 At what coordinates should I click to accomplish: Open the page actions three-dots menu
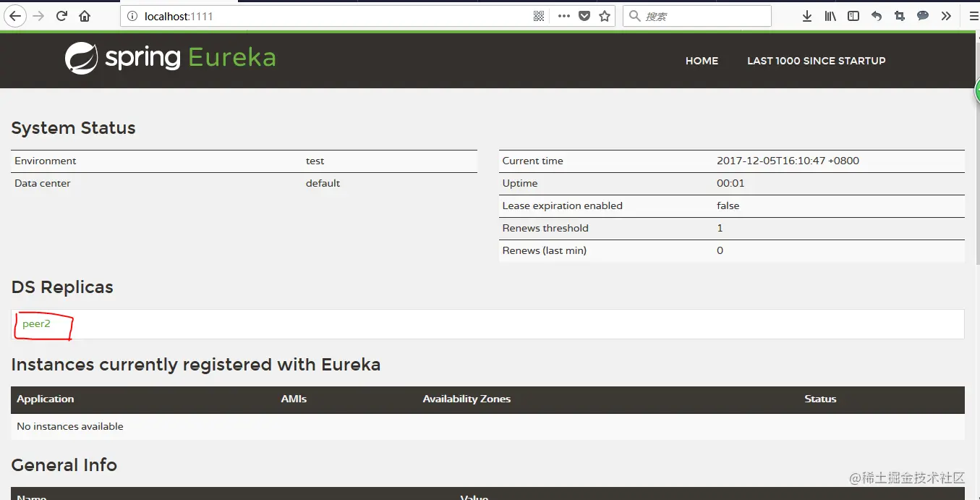564,16
